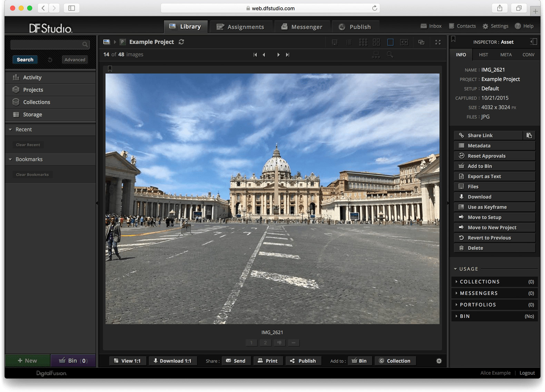The height and width of the screenshot is (392, 545).
Task: Refresh the Example Project view
Action: tap(181, 42)
